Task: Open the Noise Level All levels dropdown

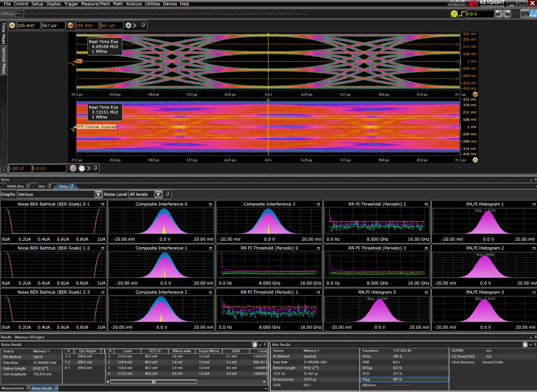Action: click(x=158, y=194)
